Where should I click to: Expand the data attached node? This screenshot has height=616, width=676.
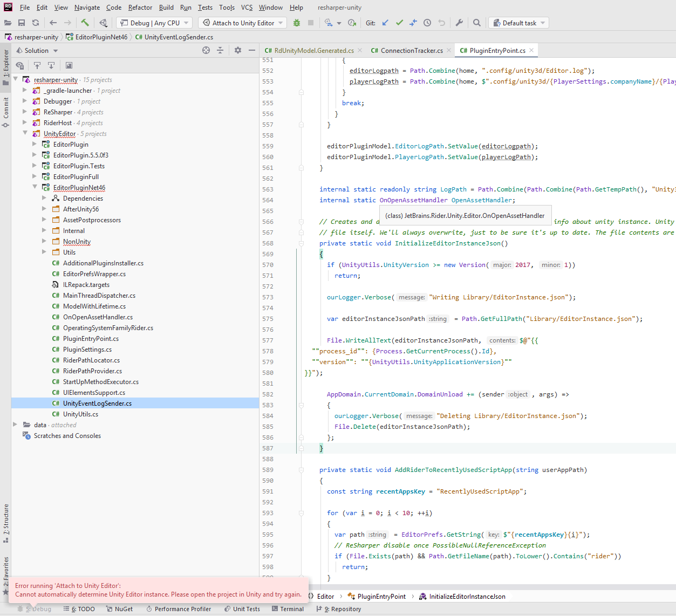click(x=15, y=425)
